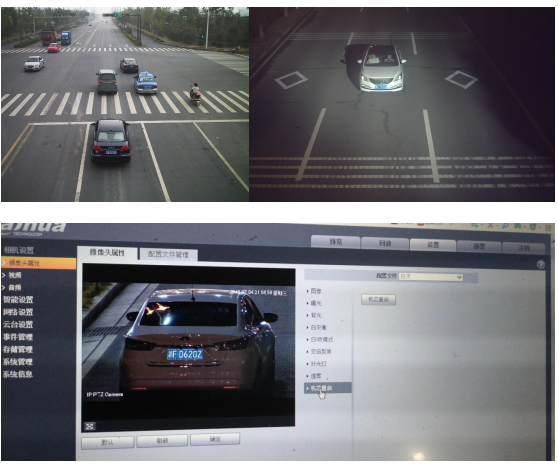558x465 pixels.
Task: Switch to the 配置文件管理 tab
Action: pos(168,254)
